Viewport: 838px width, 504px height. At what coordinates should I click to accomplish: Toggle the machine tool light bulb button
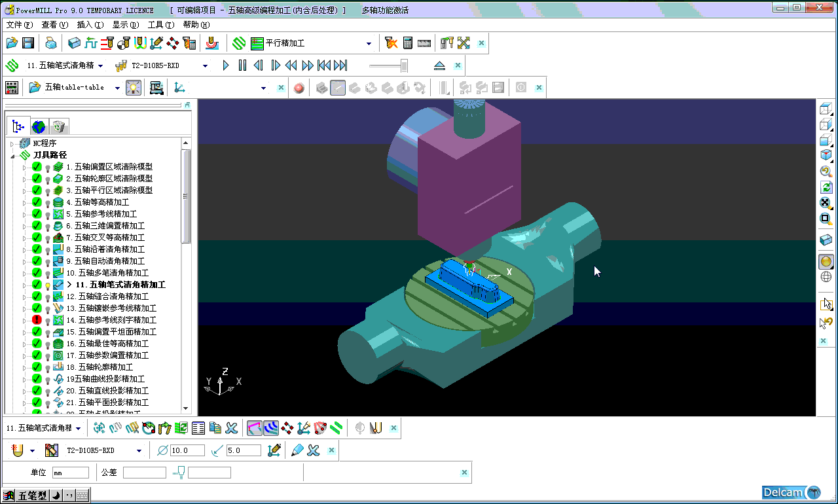tap(134, 88)
